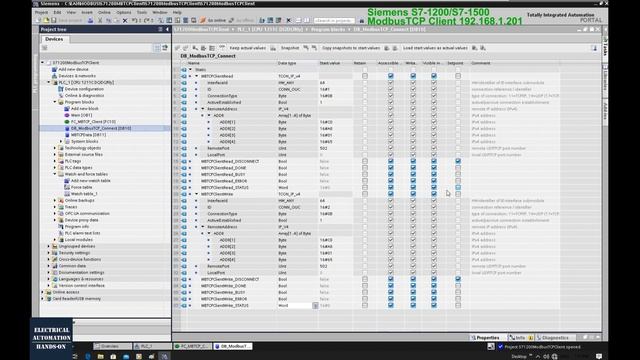Viewport: 640px width, 360px height.
Task: Open Add new device in the tree
Action: point(73,69)
